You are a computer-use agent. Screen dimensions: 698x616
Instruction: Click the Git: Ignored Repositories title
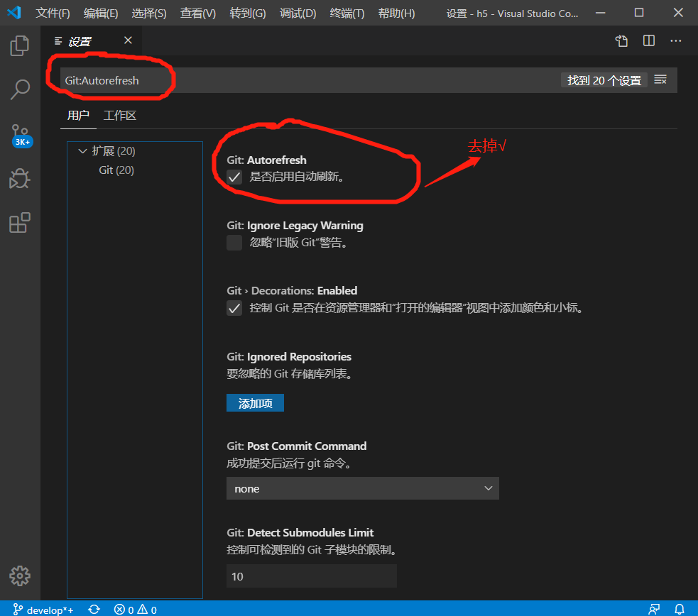tap(289, 357)
